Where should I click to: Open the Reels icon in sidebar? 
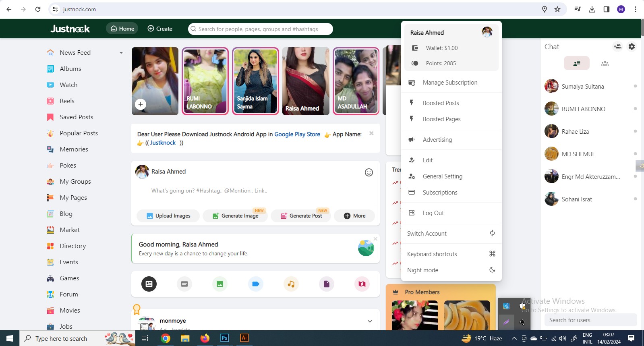(50, 101)
